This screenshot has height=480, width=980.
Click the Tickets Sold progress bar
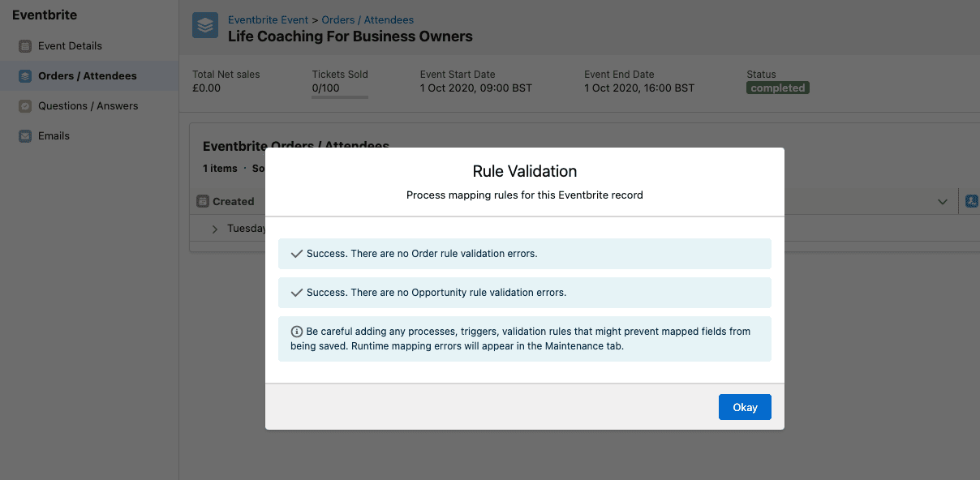[340, 97]
